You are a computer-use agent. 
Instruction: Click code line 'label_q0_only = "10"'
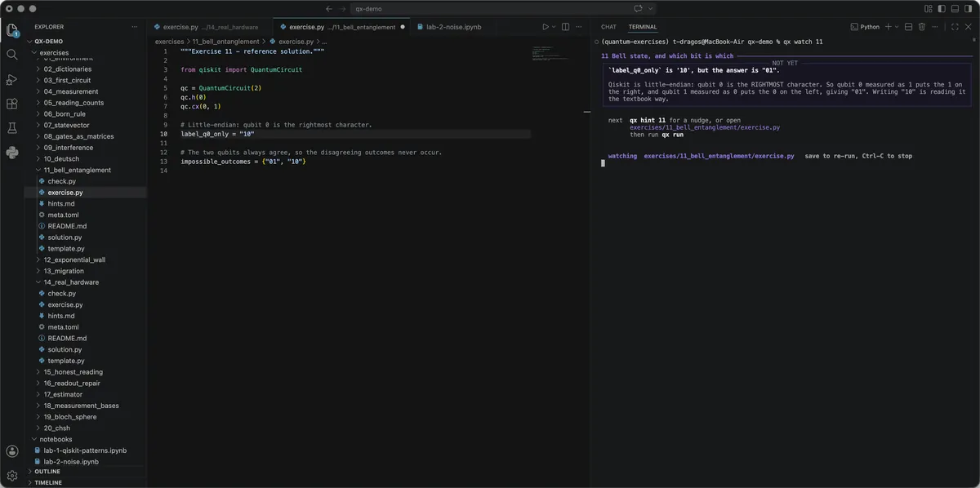point(217,134)
